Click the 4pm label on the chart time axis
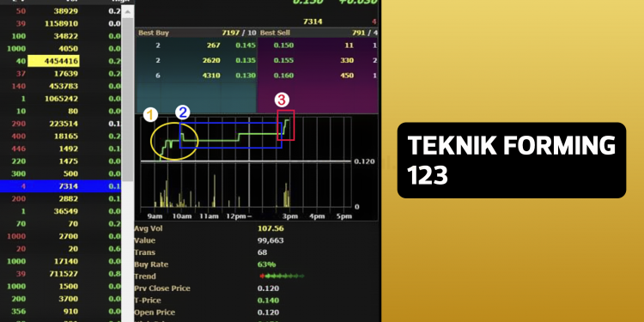Screen dimensions: 644x322 (x=317, y=216)
